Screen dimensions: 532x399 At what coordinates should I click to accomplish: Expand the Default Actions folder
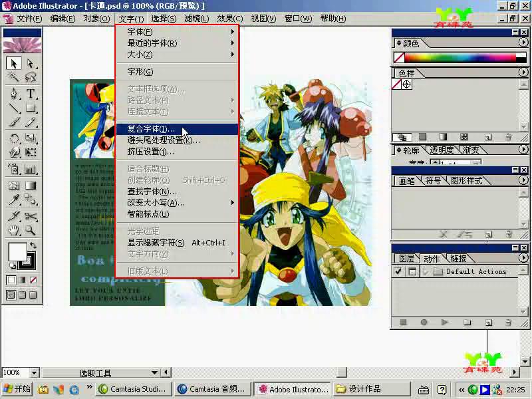pos(426,271)
